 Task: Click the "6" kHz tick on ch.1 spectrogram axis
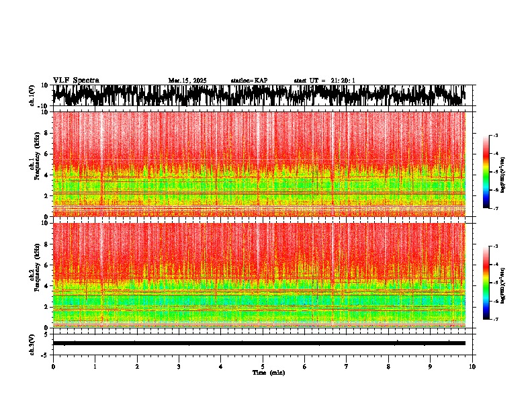tap(46, 154)
